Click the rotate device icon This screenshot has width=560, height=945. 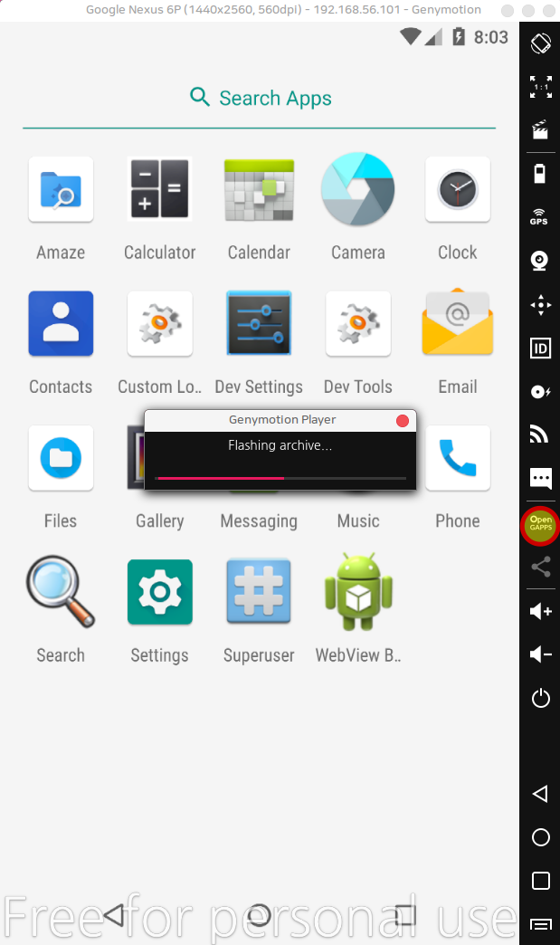[x=540, y=43]
